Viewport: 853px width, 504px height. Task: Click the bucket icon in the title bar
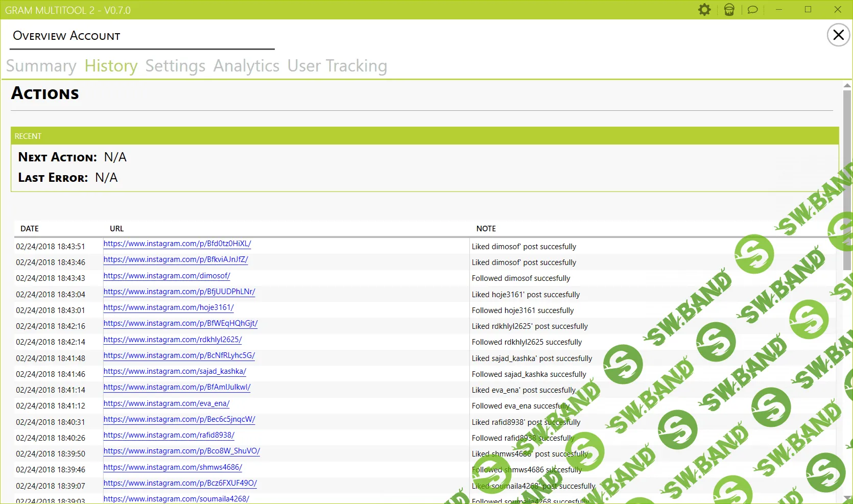click(x=729, y=9)
